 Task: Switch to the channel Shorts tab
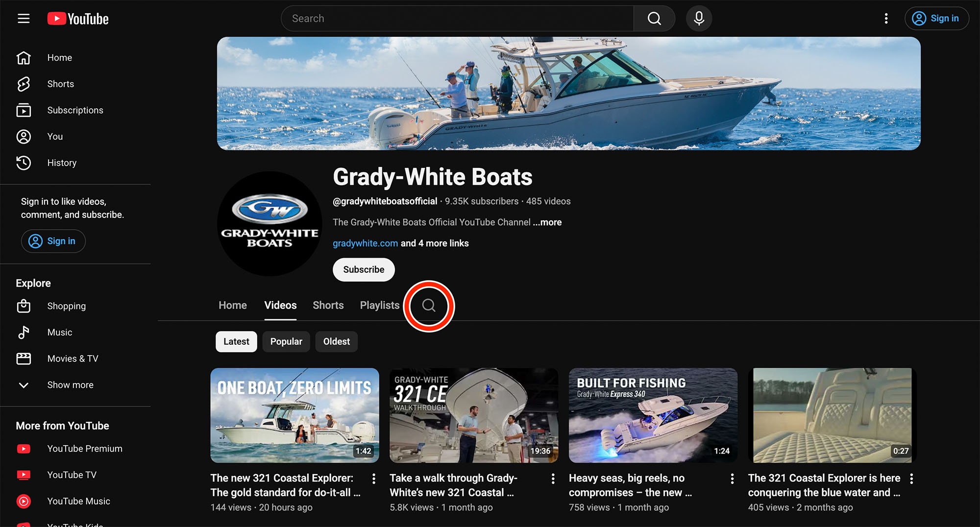coord(328,306)
